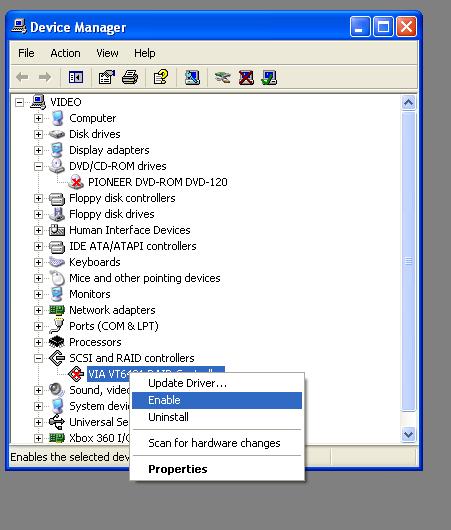Click the Print toolbar icon
The width and height of the screenshot is (451, 530).
(x=130, y=77)
